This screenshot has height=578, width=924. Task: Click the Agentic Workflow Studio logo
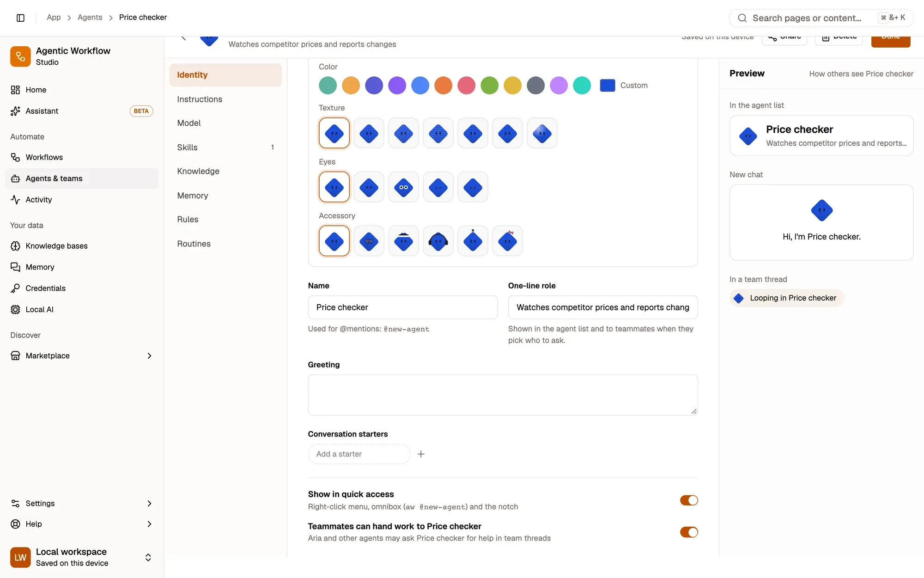20,56
